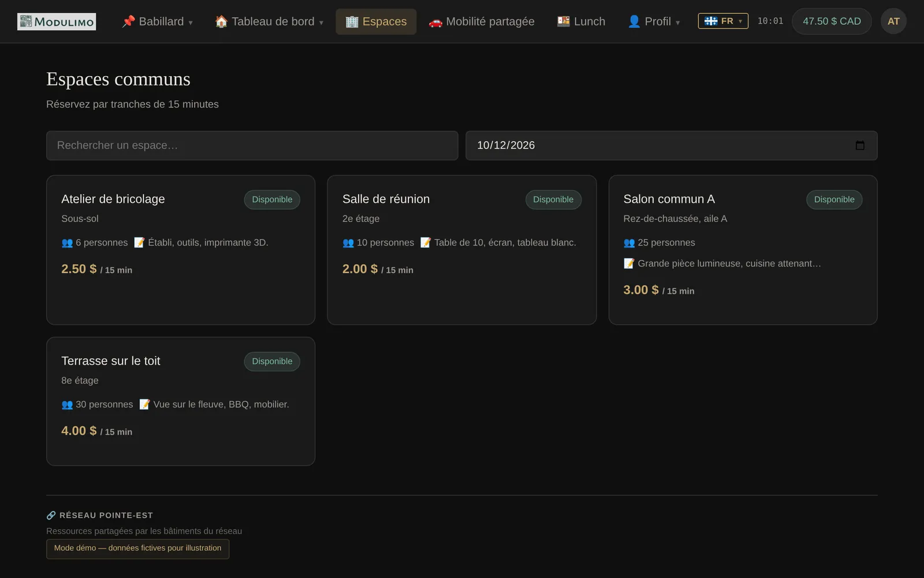The height and width of the screenshot is (578, 924).
Task: Click the 47.50 $ CAD balance button
Action: 832,21
